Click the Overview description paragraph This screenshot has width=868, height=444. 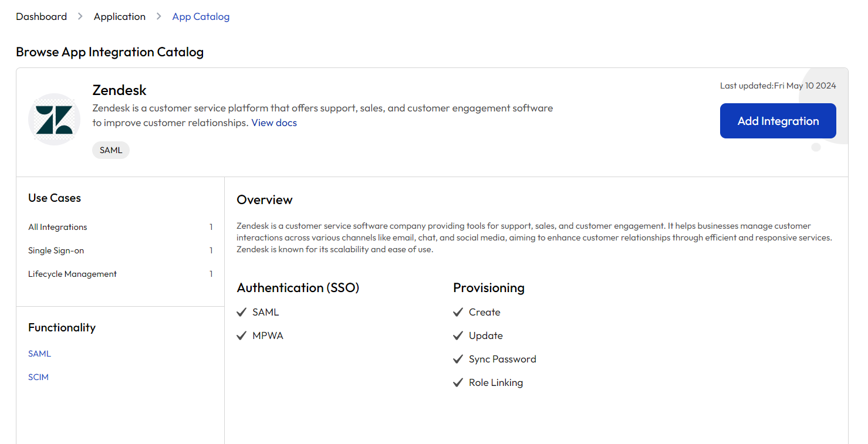(535, 238)
